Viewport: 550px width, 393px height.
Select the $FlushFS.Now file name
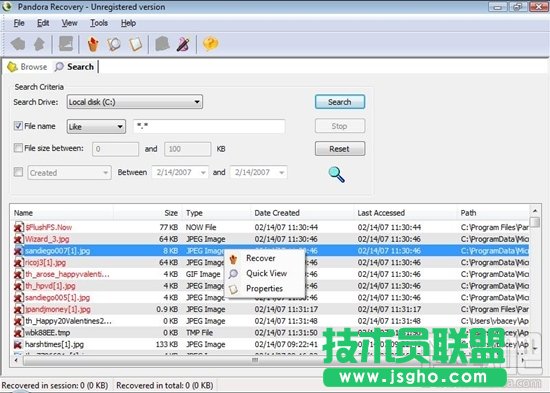click(x=48, y=227)
